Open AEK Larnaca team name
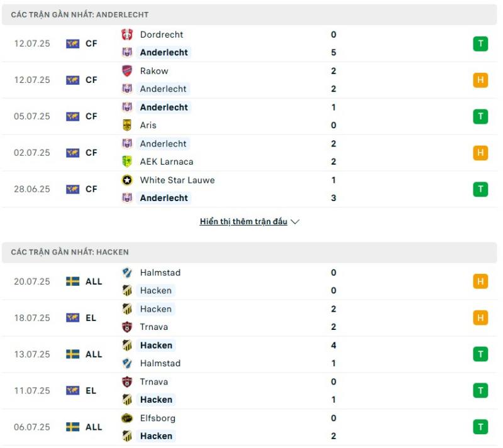Image resolution: width=503 pixels, height=448 pixels. 167,161
